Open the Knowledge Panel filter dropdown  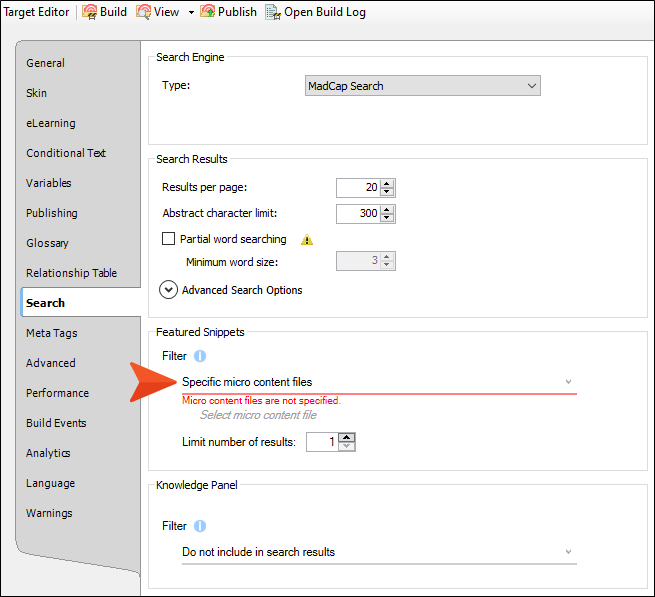(x=378, y=552)
